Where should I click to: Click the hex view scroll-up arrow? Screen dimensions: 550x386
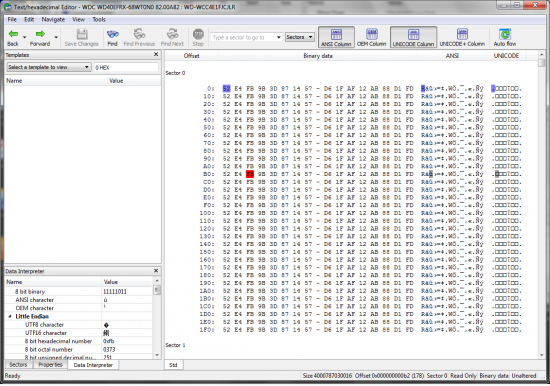click(542, 55)
